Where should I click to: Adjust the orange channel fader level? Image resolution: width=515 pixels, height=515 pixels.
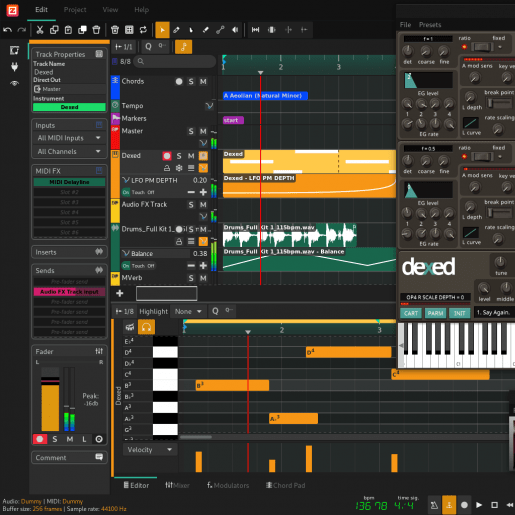50,399
